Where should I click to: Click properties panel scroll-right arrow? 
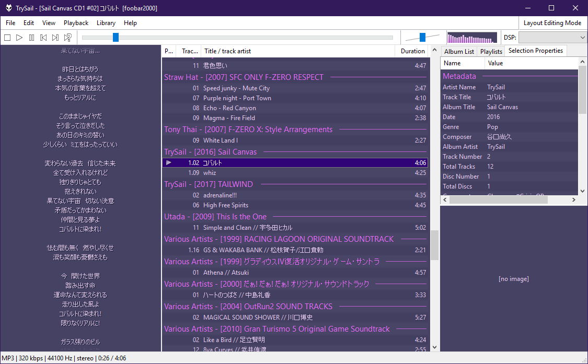pyautogui.click(x=574, y=200)
